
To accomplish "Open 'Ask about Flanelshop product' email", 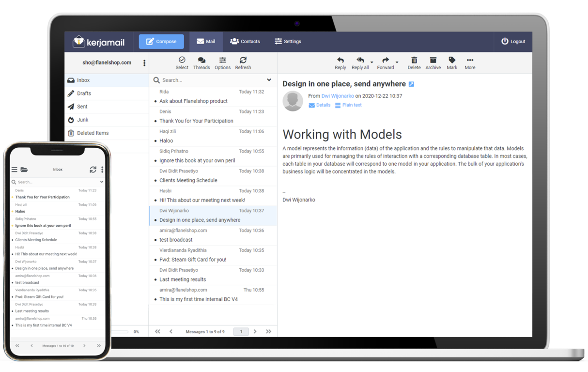I will [x=213, y=96].
